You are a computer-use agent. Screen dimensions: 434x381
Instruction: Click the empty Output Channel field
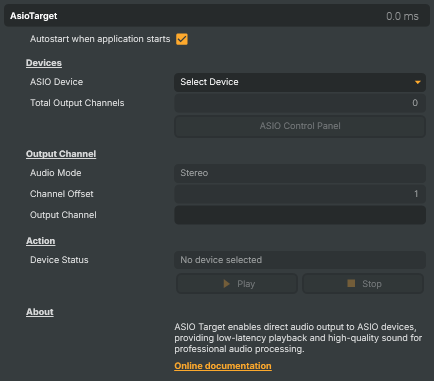click(300, 215)
